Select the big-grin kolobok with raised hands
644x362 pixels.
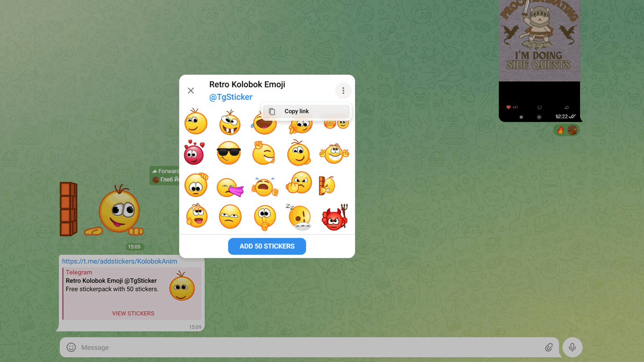[334, 153]
